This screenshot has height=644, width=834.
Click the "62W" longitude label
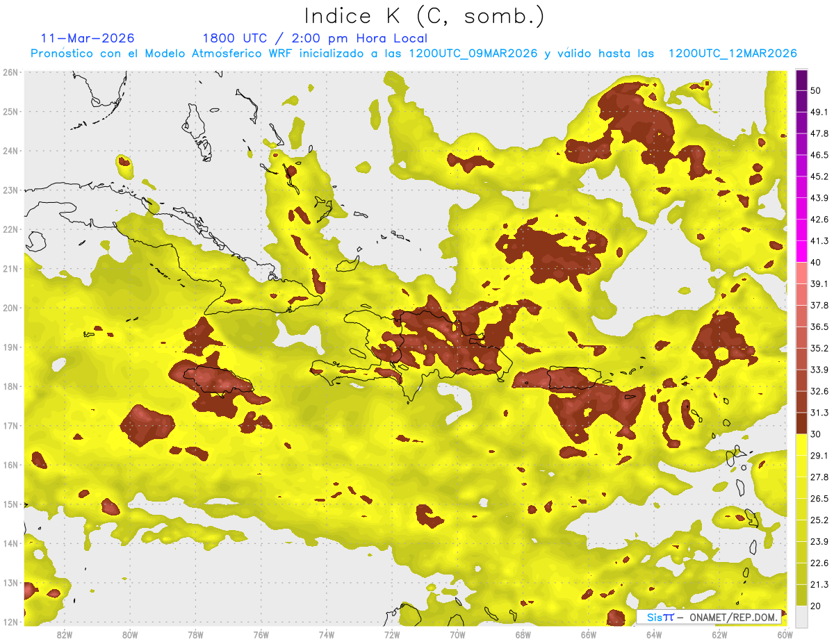[719, 634]
